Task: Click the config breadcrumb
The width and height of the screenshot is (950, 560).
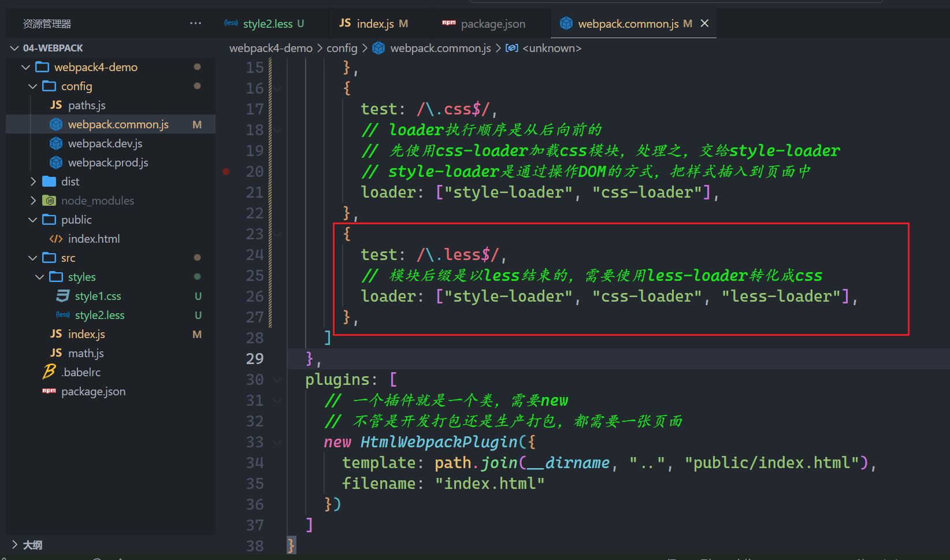Action: pyautogui.click(x=342, y=48)
